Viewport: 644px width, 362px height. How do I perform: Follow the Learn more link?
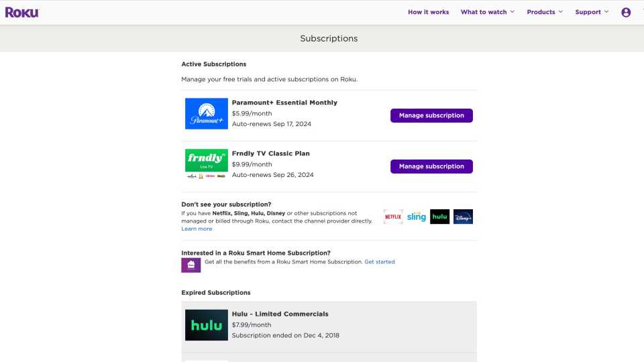coord(197,229)
